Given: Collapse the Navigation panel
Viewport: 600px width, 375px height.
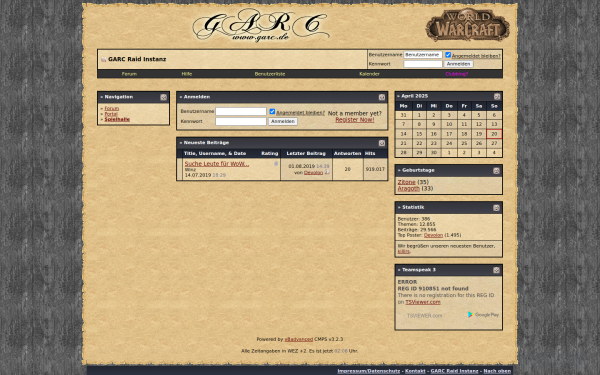Looking at the screenshot, I should (163, 97).
